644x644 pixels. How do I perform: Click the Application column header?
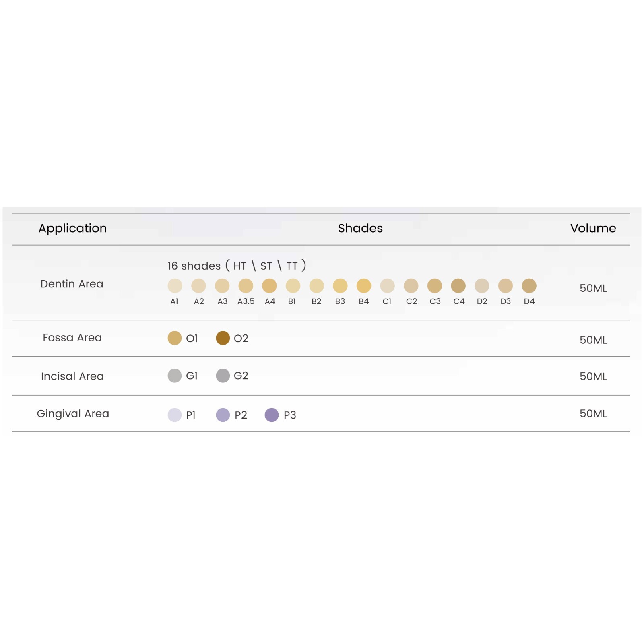73,229
